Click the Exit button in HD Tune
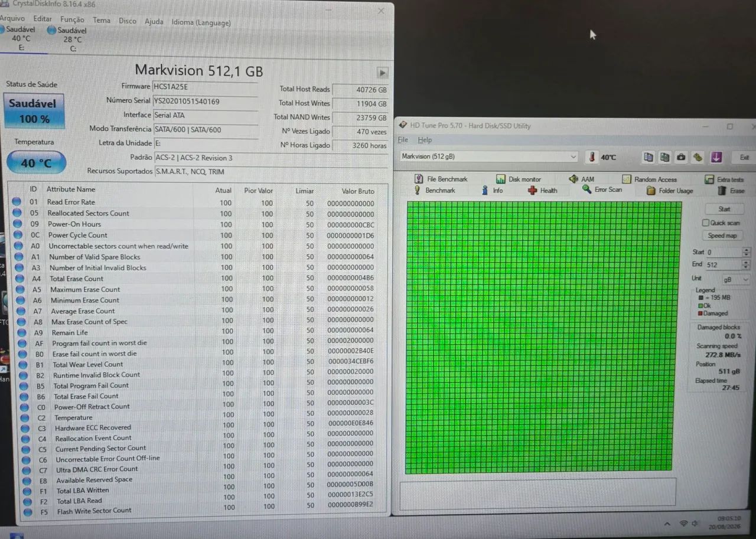This screenshot has width=756, height=539. tap(744, 157)
